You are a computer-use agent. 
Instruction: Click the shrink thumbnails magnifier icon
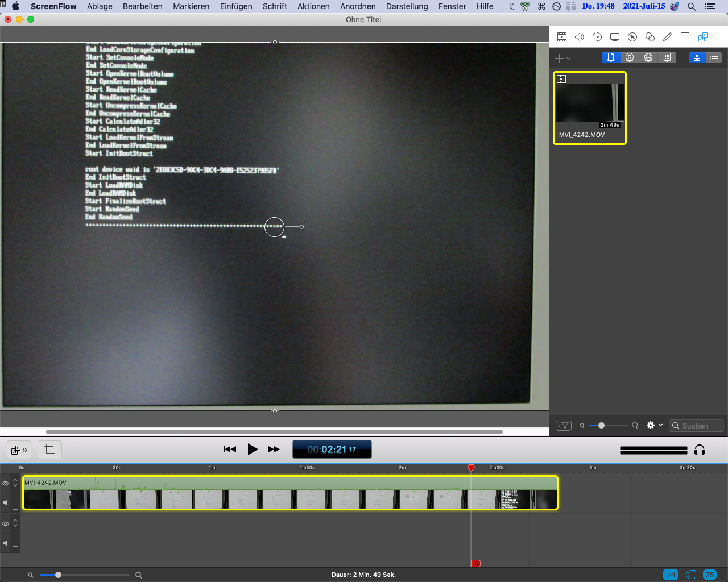tap(582, 425)
